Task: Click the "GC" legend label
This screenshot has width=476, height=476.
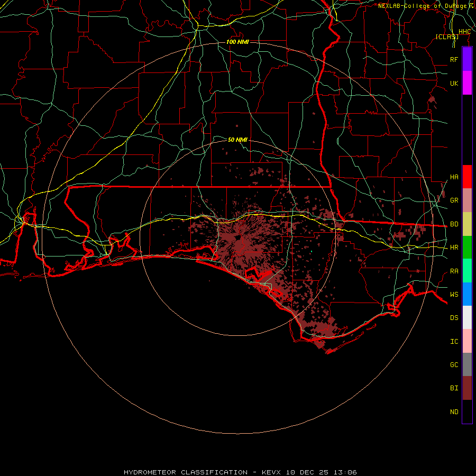Action: [x=454, y=365]
